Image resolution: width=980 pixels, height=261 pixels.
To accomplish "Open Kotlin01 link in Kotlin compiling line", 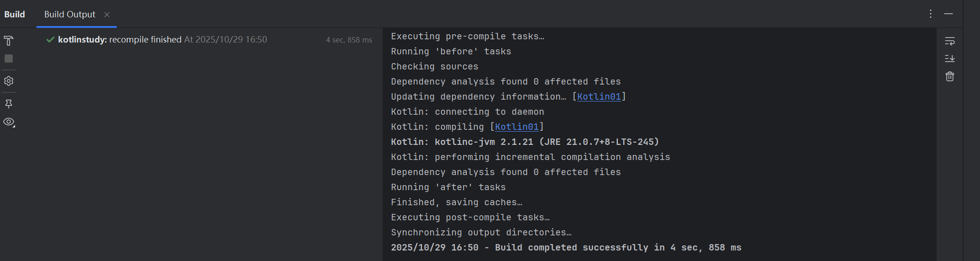I will coord(516,127).
